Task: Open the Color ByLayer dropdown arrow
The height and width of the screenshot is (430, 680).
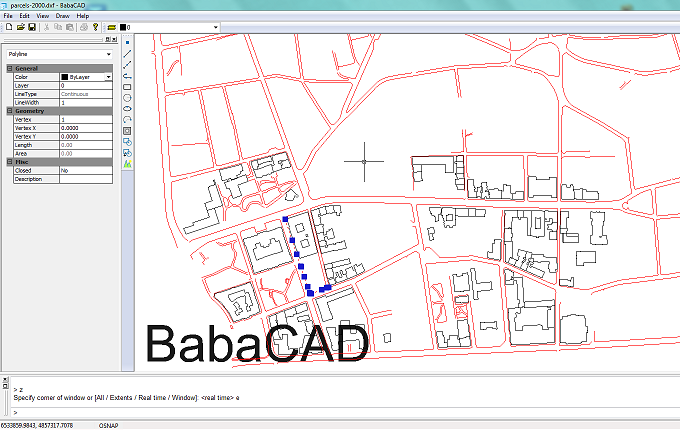Action: coord(108,77)
